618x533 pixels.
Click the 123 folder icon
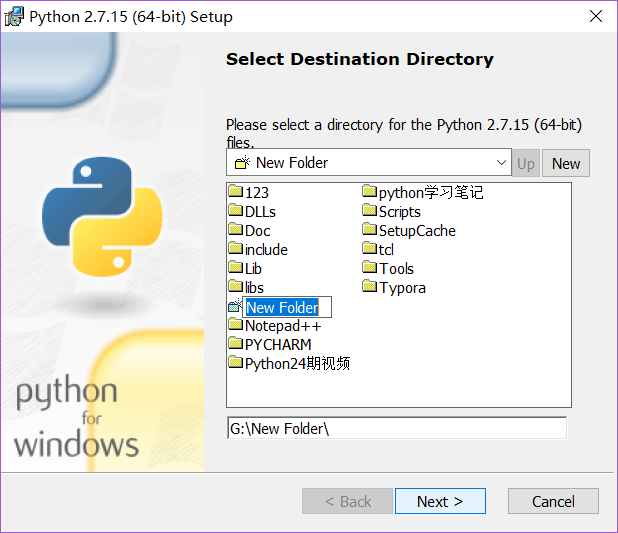(x=236, y=191)
